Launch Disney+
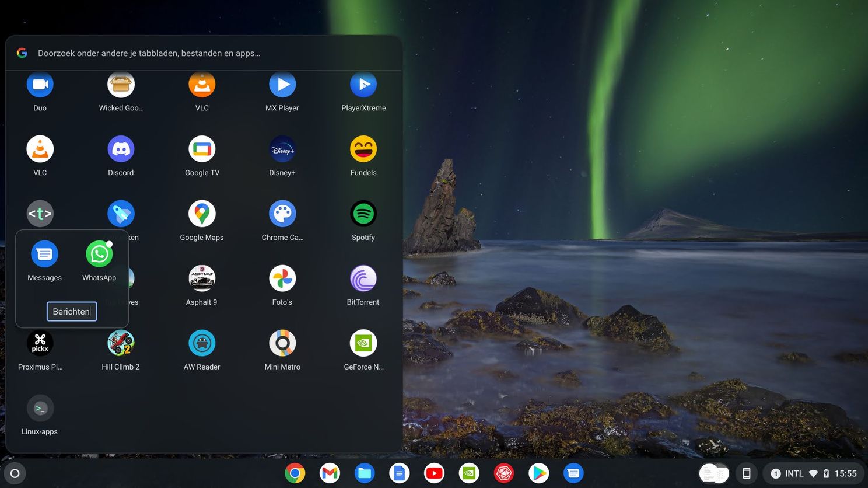868x488 pixels. coord(282,149)
